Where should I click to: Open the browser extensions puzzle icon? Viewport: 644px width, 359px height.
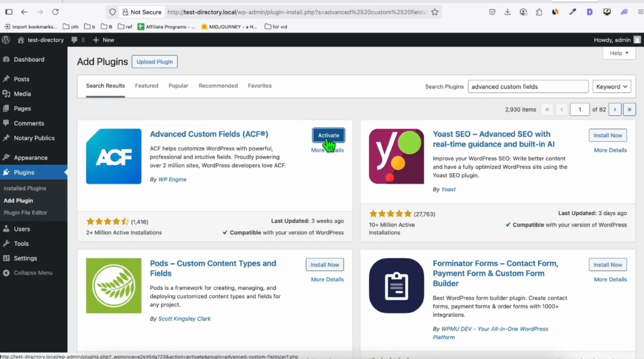point(539,12)
